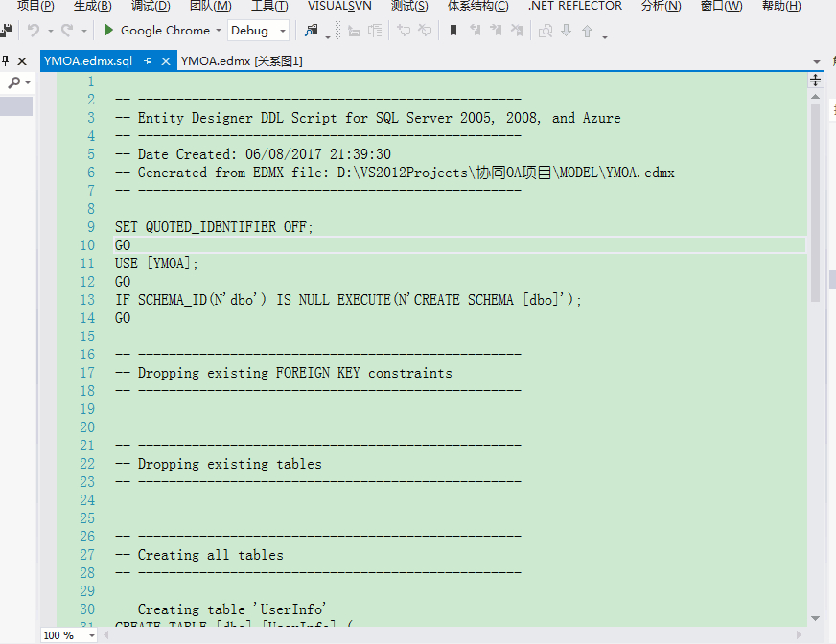
Task: Click the 'Date Created: 06/08/2017' comment
Action: pyautogui.click(x=253, y=154)
